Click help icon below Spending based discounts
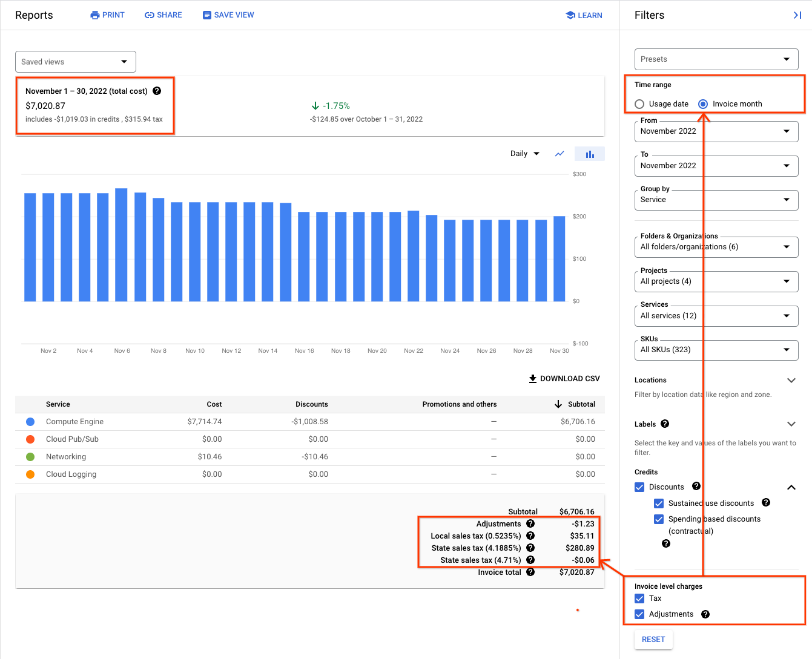812x659 pixels. [x=666, y=543]
